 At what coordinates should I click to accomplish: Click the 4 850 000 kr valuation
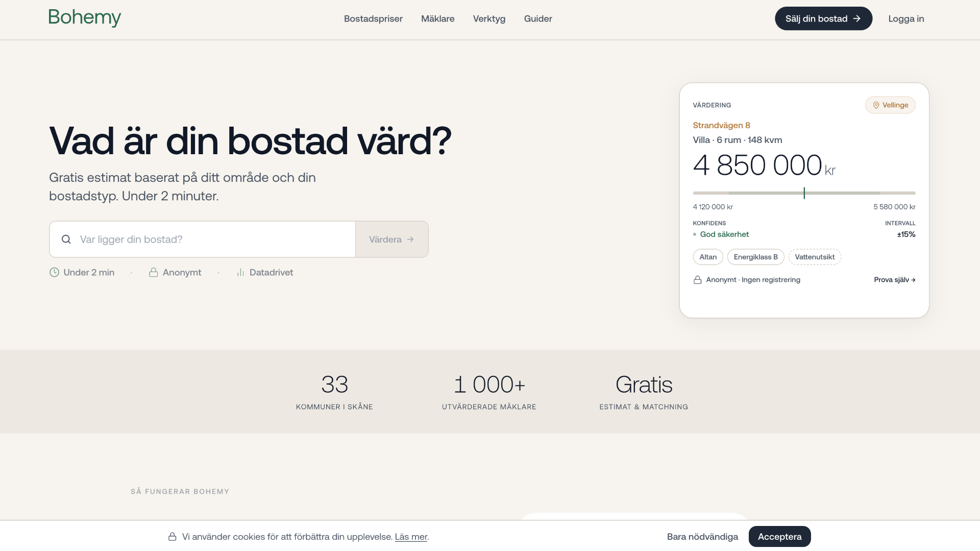pyautogui.click(x=764, y=165)
